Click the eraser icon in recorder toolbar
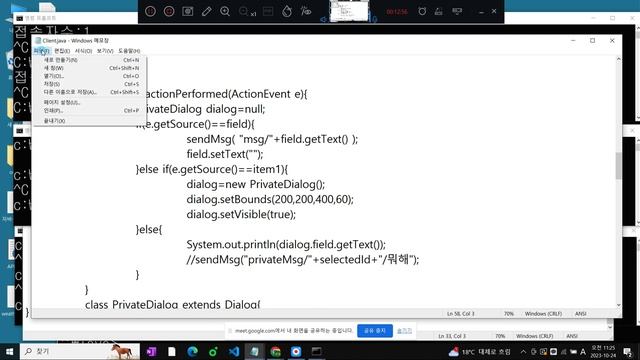This screenshot has width=640, height=360. pyautogui.click(x=439, y=11)
